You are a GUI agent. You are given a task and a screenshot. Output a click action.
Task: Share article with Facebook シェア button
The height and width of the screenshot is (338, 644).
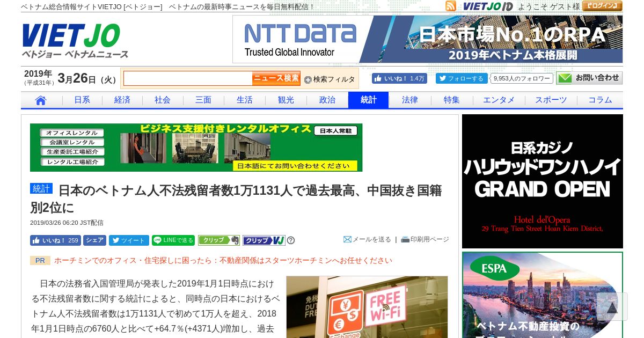click(94, 240)
